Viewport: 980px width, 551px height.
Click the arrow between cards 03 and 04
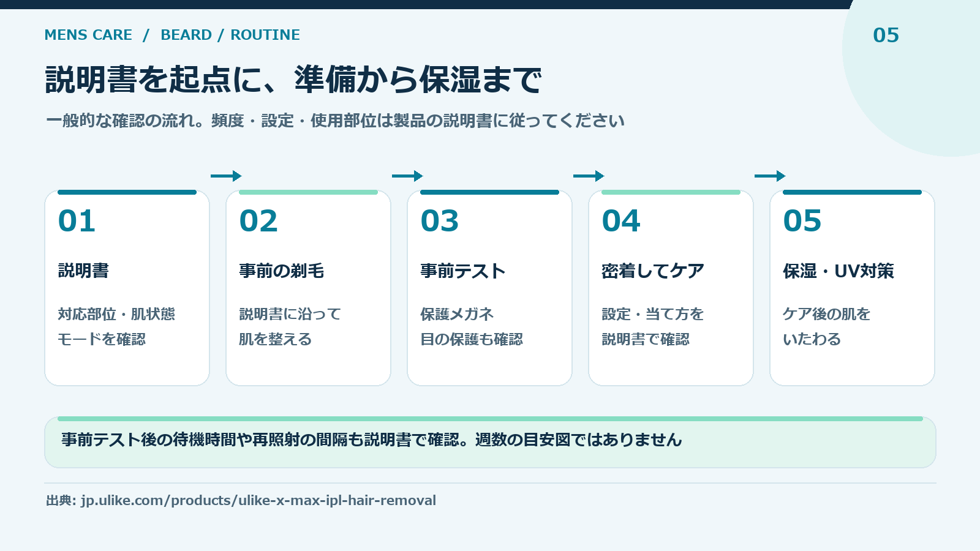[589, 176]
